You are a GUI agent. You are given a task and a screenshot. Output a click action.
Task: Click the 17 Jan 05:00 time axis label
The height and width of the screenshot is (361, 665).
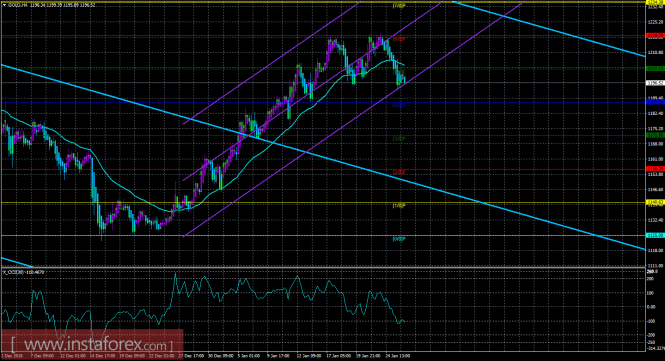tap(338, 356)
